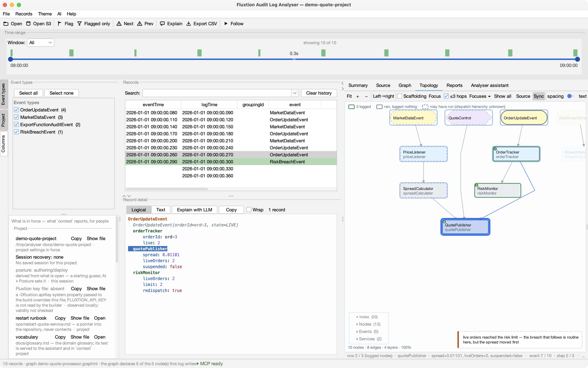588x368 pixels.
Task: Select the PriceListener topology node
Action: coord(423,154)
